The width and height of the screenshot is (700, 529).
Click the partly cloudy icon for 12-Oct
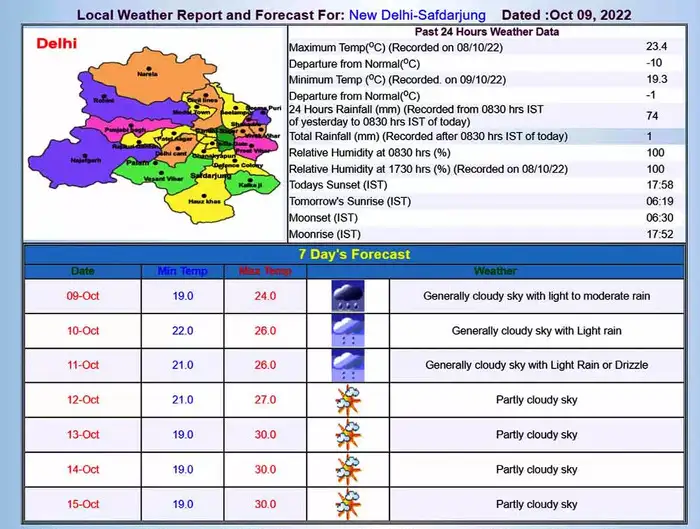pyautogui.click(x=348, y=400)
